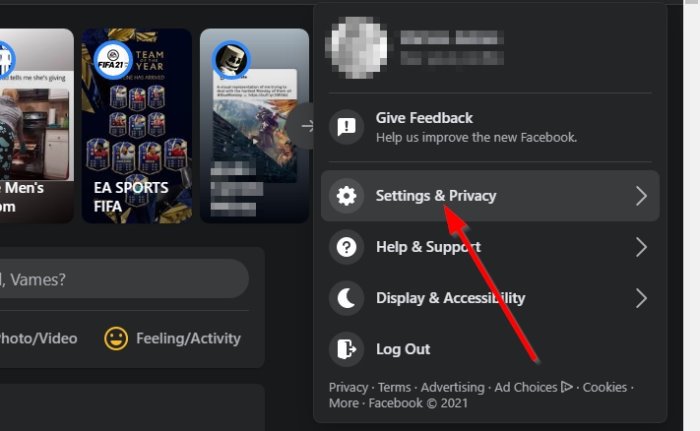Click the Give Feedback exclamation icon
The width and height of the screenshot is (700, 431).
[346, 127]
